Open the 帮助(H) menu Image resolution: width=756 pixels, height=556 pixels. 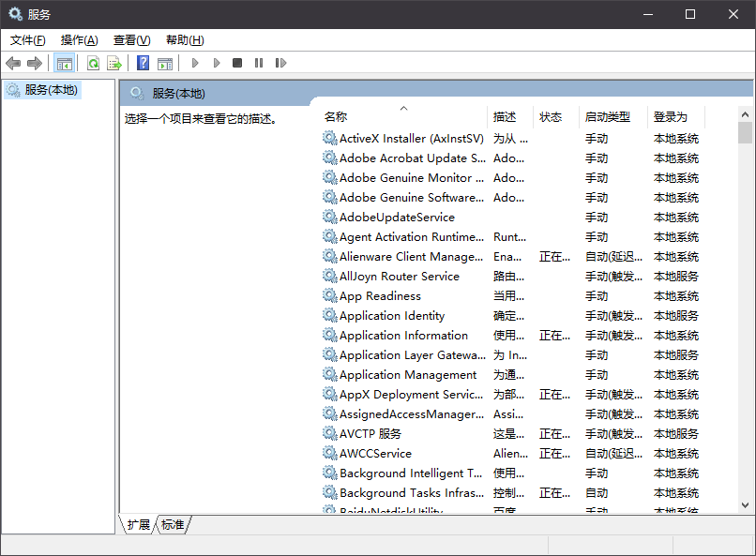click(x=185, y=40)
